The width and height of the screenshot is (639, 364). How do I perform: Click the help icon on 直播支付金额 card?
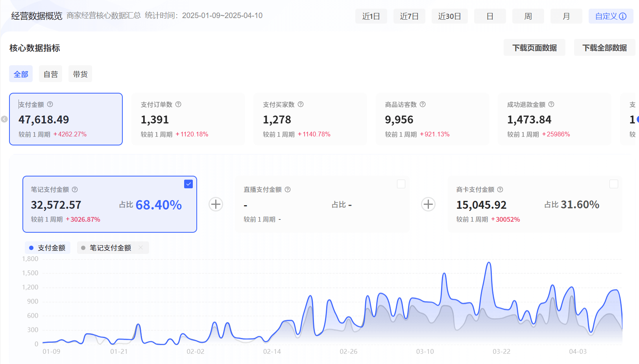(x=288, y=189)
